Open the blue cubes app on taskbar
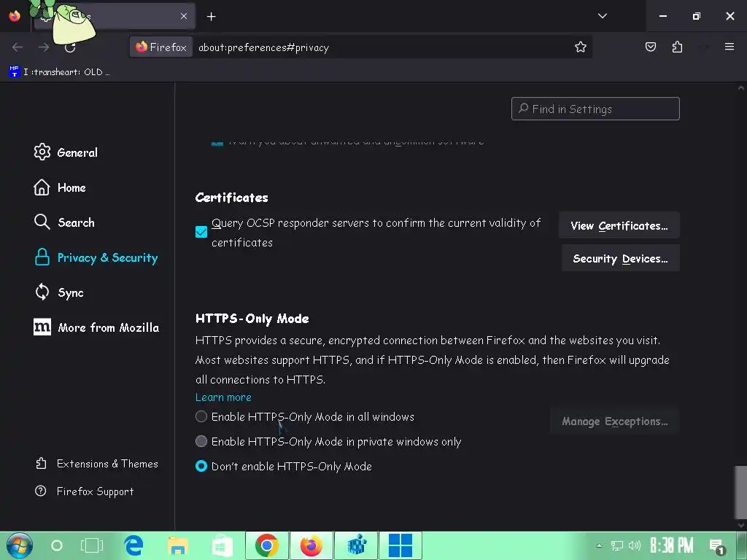The image size is (747, 560). click(356, 545)
